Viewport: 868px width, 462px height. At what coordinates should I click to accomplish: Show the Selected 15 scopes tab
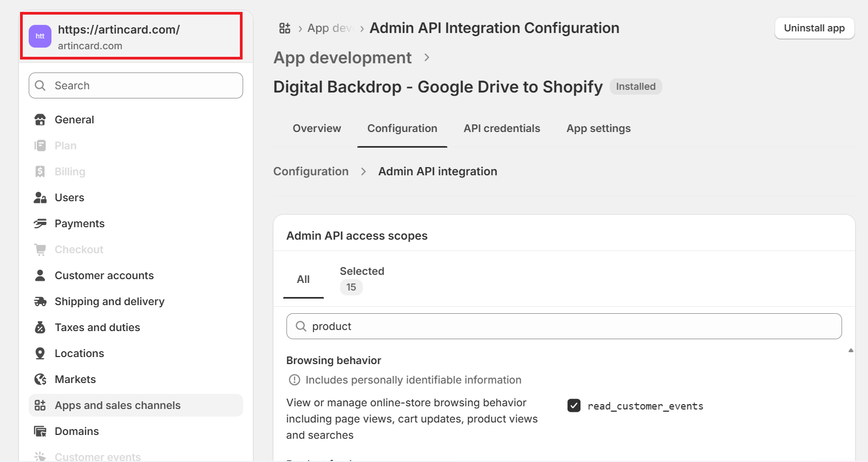point(361,279)
